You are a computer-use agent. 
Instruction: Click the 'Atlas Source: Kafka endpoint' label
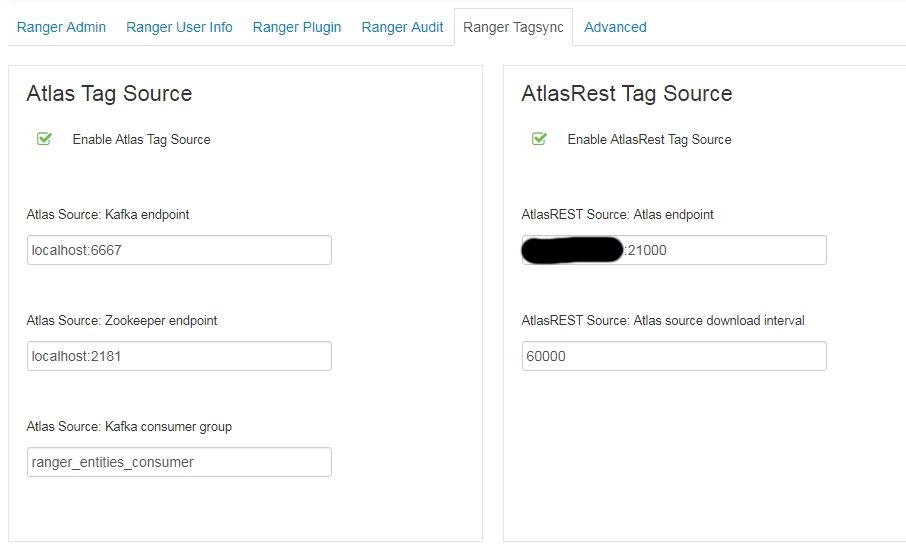click(108, 214)
